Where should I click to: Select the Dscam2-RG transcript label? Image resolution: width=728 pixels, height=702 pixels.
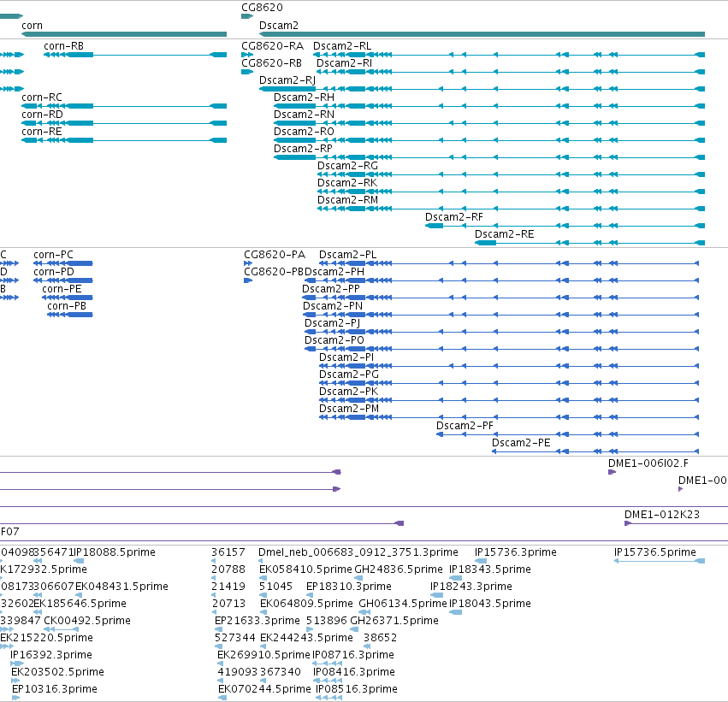click(x=348, y=166)
